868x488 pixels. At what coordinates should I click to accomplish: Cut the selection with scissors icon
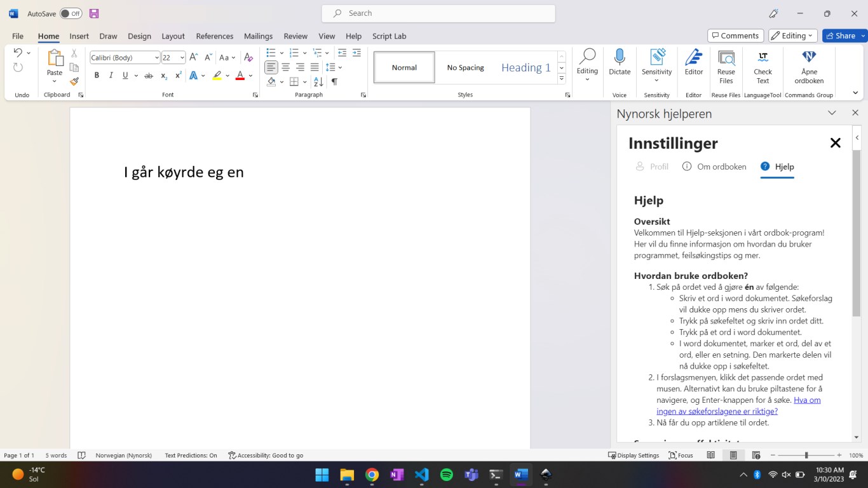pyautogui.click(x=74, y=53)
